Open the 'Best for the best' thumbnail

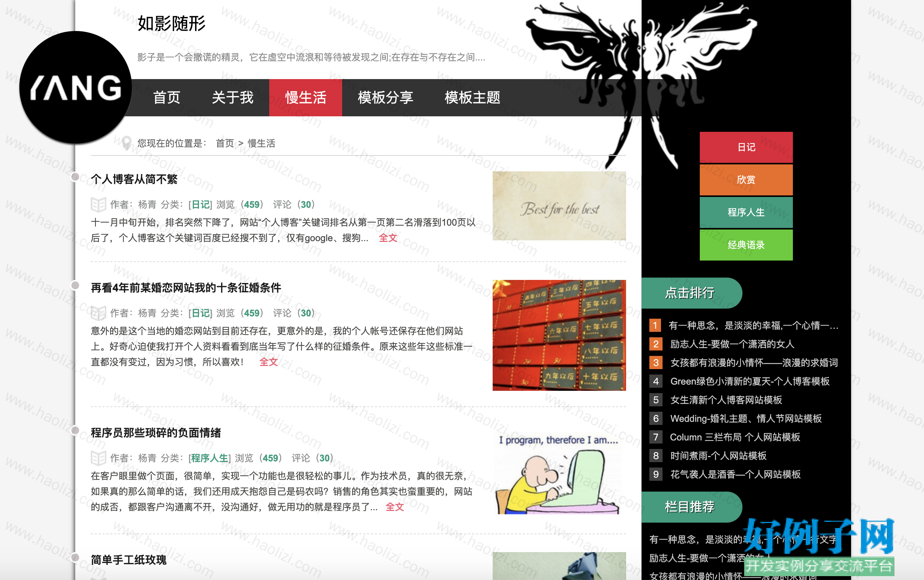pos(559,206)
